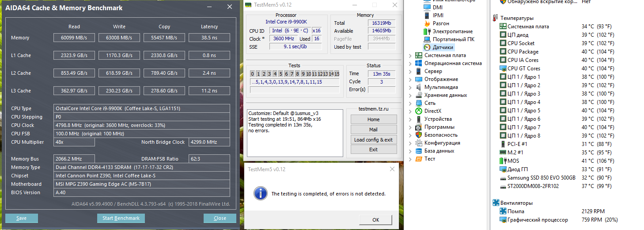Click the Mail button in TestMem5

pyautogui.click(x=374, y=130)
